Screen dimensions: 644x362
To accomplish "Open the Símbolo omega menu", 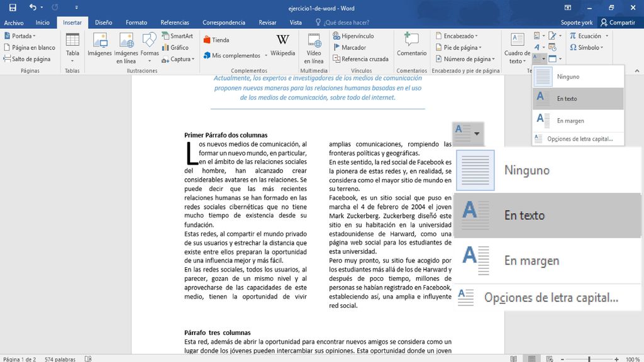I will (586, 47).
